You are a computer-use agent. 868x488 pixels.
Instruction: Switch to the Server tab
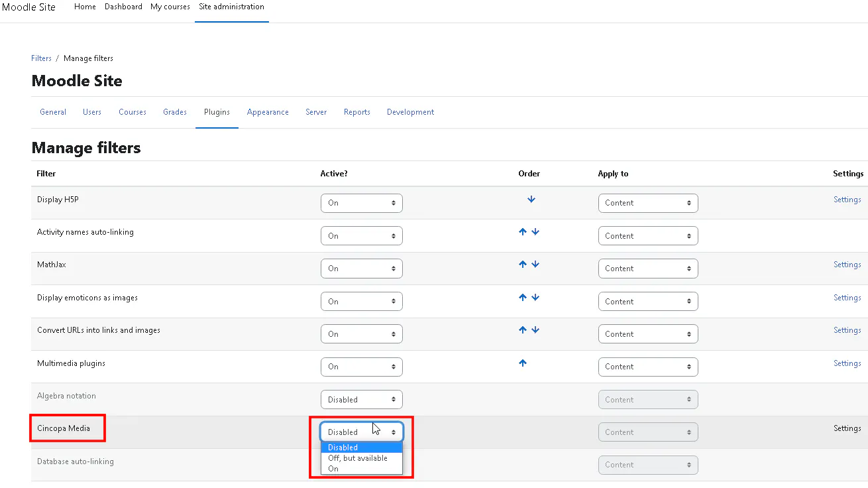[x=316, y=112]
